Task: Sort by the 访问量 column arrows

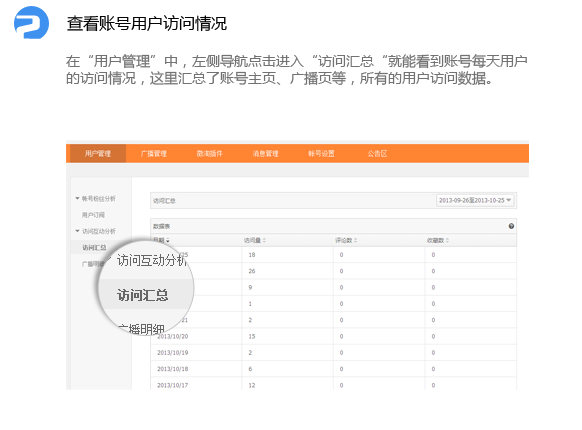Action: tap(264, 240)
